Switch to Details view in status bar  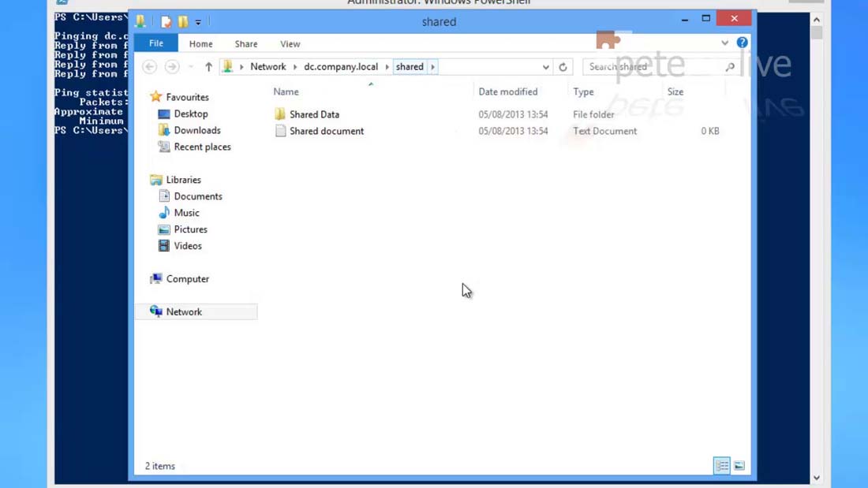[x=722, y=466]
